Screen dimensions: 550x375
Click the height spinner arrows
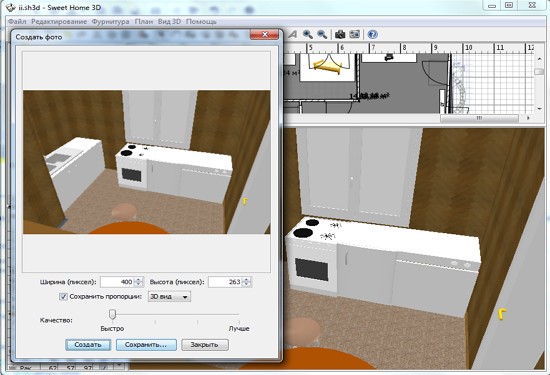pyautogui.click(x=247, y=282)
